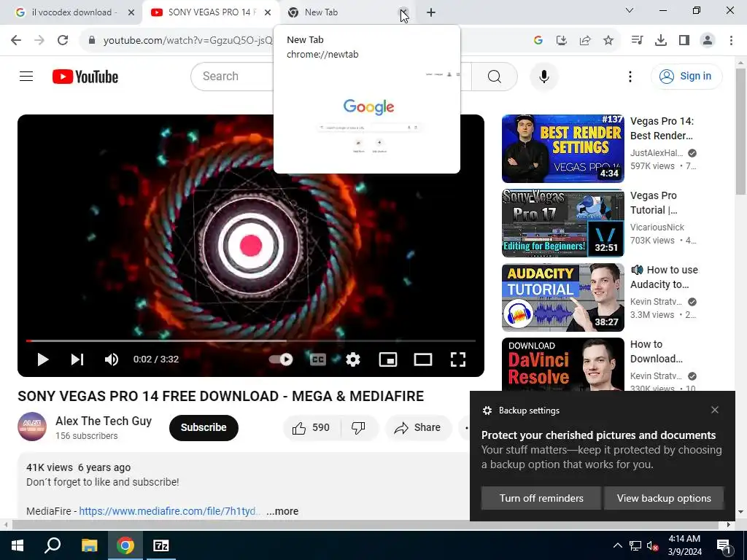Bookmark this page with star
The image size is (747, 560).
coord(608,41)
